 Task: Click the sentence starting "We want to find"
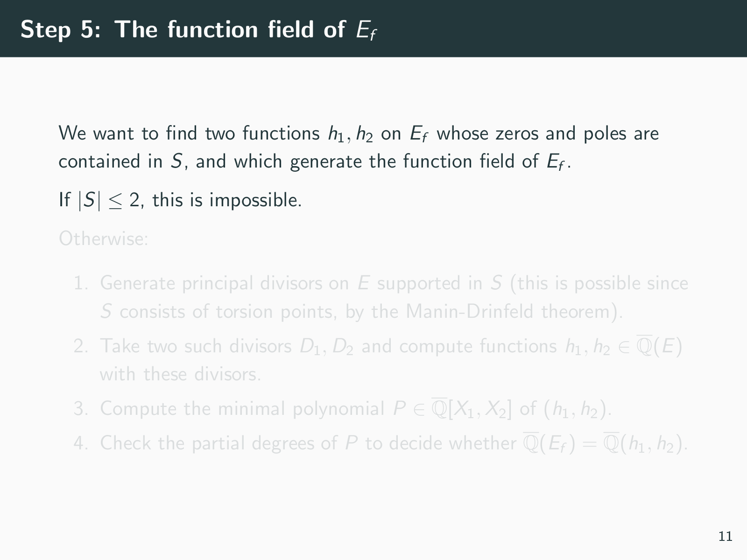point(358,134)
